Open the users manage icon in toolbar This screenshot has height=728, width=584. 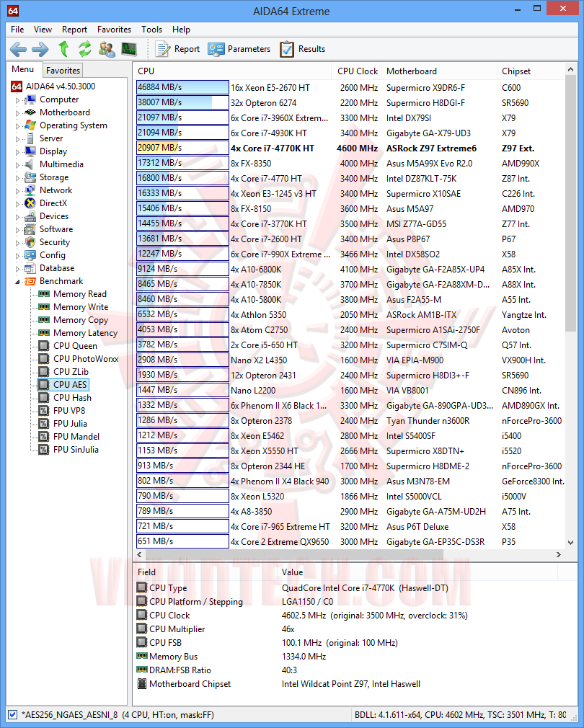(107, 49)
